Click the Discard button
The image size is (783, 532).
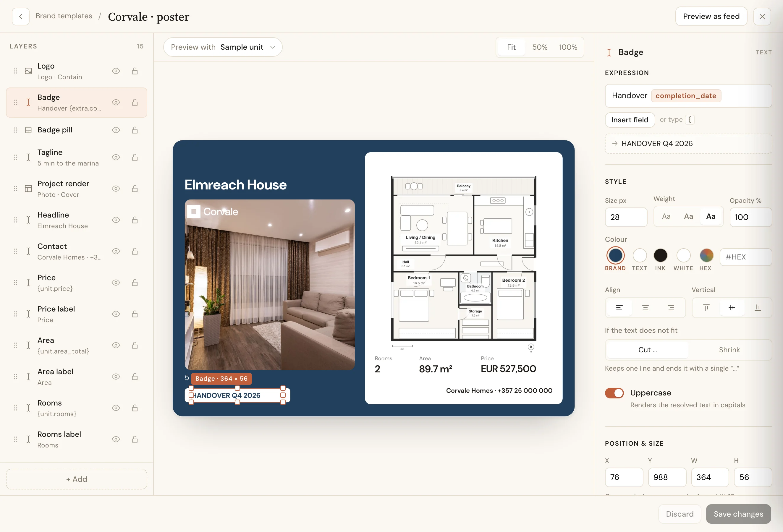click(680, 514)
